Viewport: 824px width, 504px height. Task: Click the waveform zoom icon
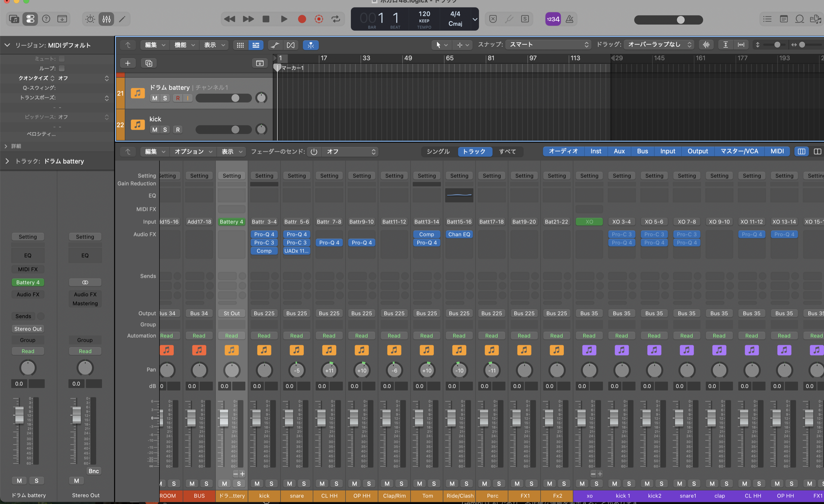click(706, 45)
